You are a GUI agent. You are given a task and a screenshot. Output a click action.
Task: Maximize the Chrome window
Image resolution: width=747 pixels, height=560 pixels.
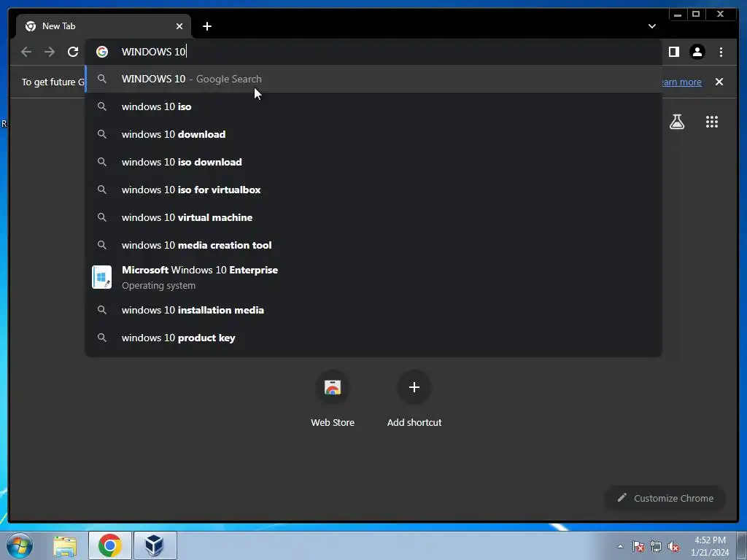[x=696, y=15]
